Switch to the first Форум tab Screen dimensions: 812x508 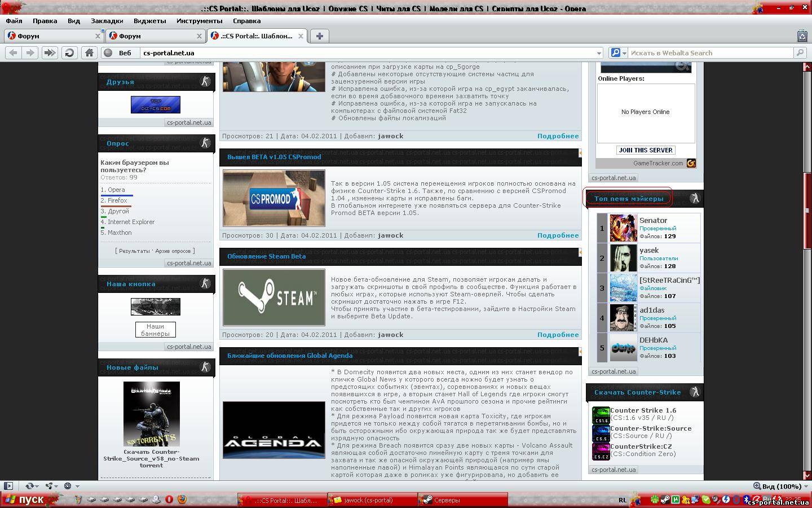coord(54,36)
